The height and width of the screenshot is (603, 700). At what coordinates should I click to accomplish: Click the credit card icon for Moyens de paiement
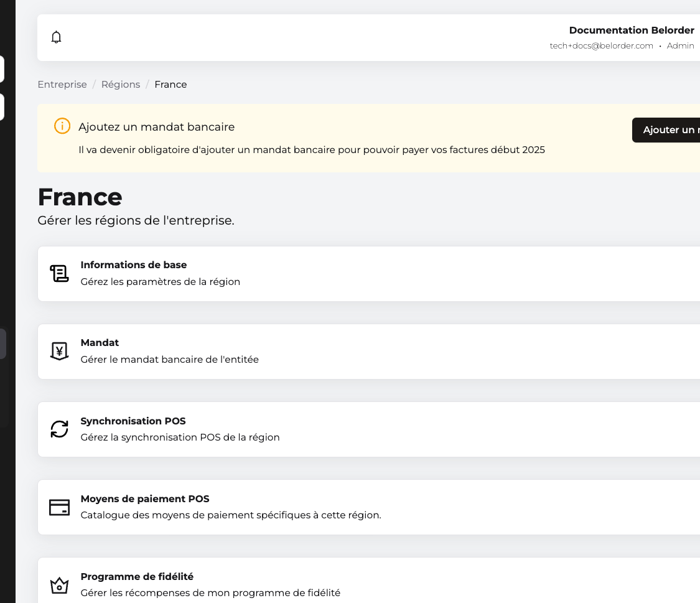click(59, 507)
